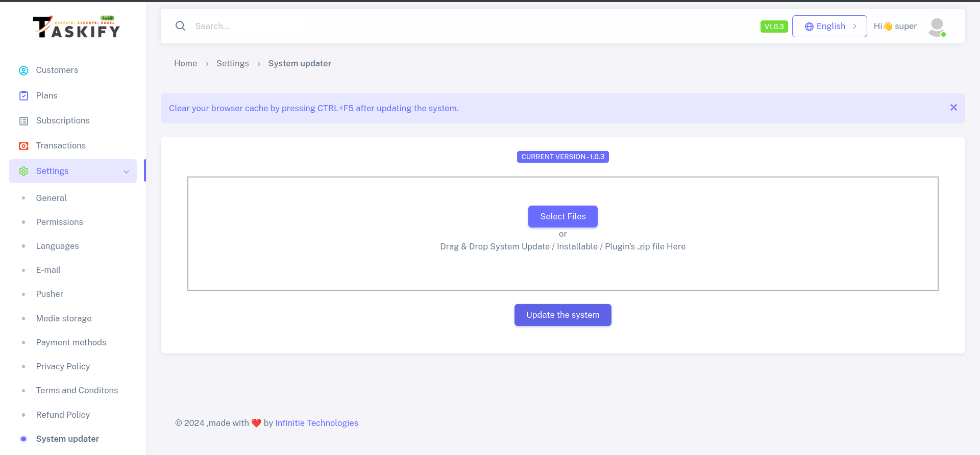The width and height of the screenshot is (980, 455).
Task: Select the Media storage menu item
Action: (x=64, y=318)
